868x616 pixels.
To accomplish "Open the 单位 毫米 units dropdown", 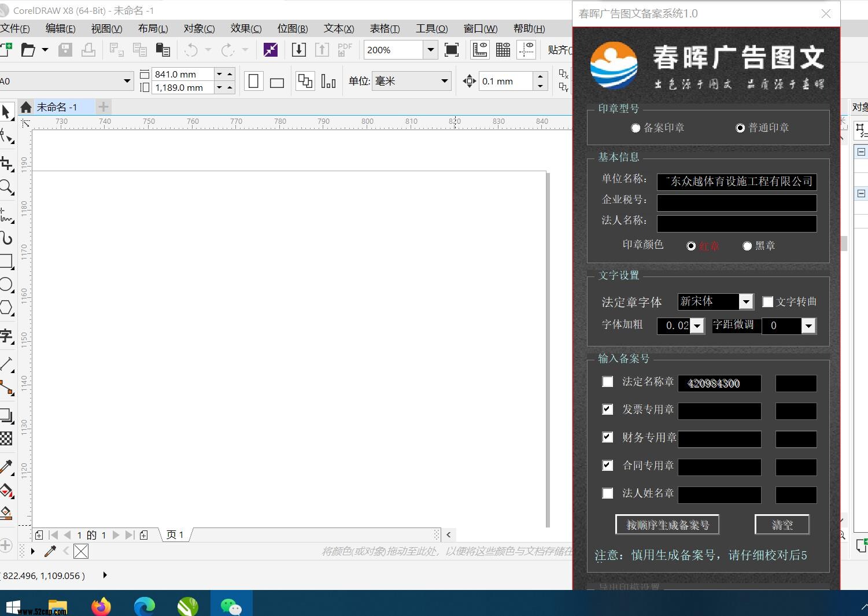I will coord(445,81).
